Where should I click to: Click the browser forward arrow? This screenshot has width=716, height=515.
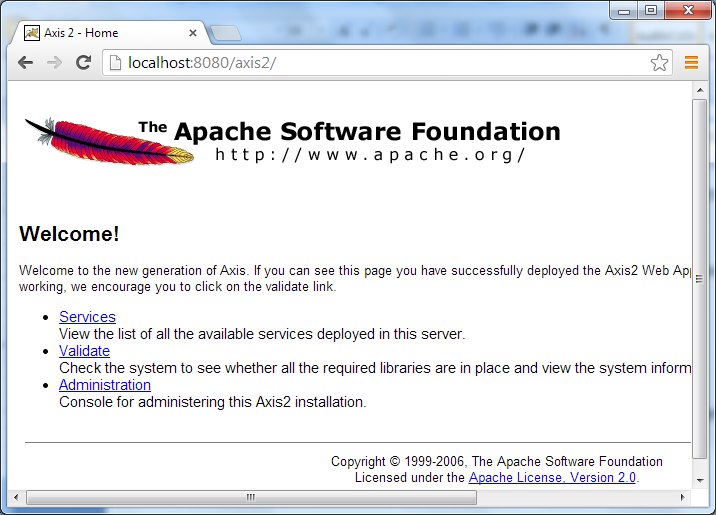pos(54,63)
